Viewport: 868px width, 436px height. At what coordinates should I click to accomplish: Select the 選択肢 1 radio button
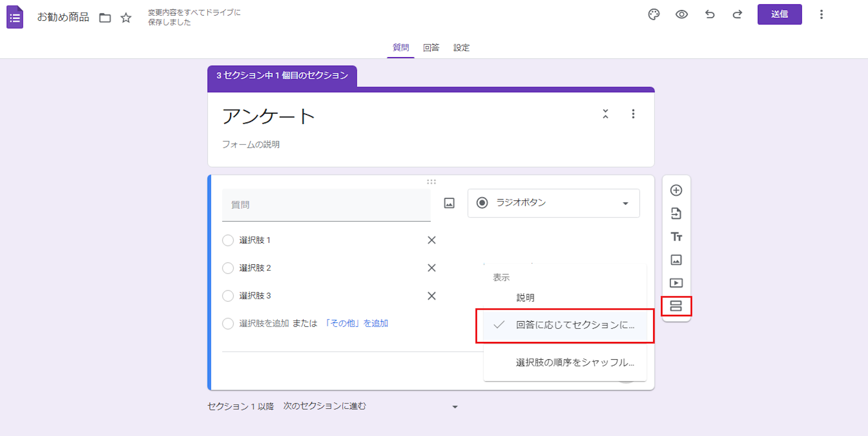point(228,240)
